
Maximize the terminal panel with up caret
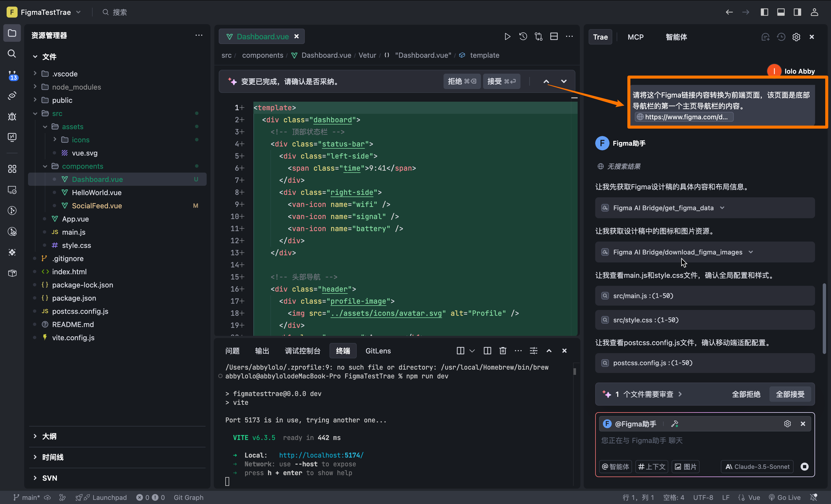[x=549, y=351]
